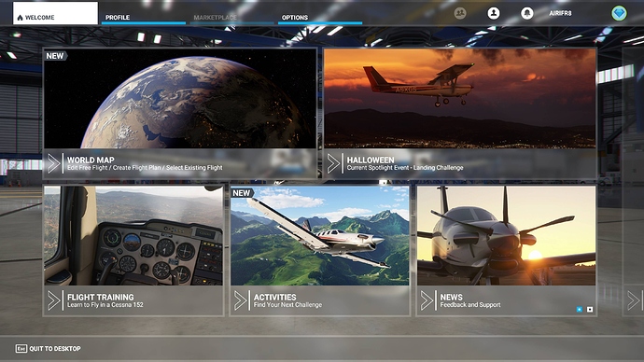Click the chevron arrow beside World Map
This screenshot has width=644, height=362.
click(x=54, y=163)
